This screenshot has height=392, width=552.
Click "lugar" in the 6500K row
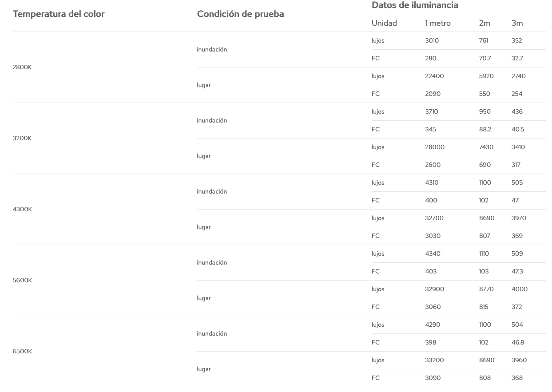204,369
